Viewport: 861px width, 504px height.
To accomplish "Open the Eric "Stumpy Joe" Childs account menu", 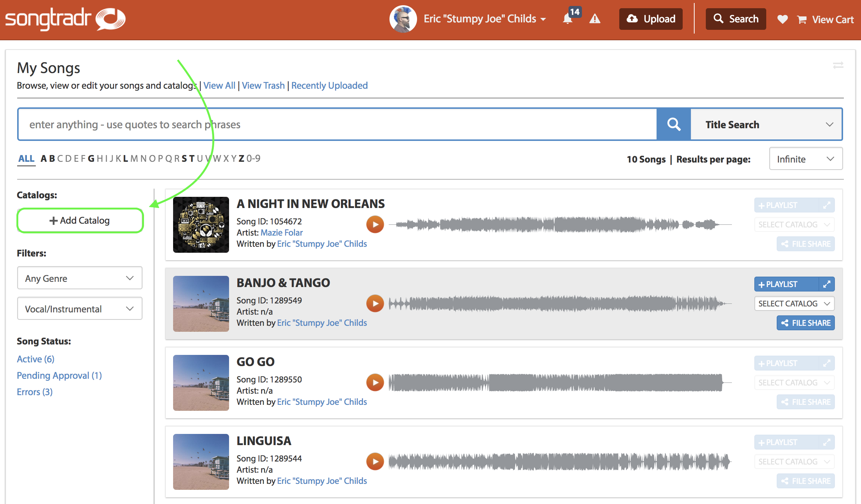I will click(485, 19).
